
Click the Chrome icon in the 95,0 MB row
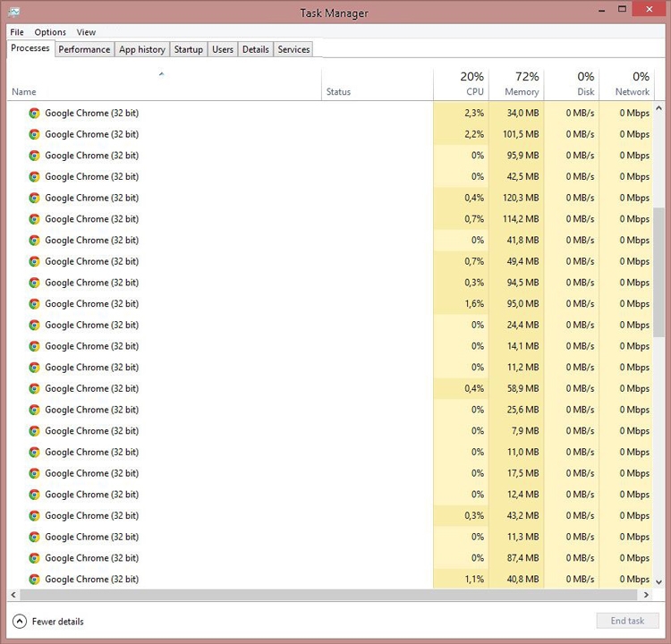pyautogui.click(x=34, y=304)
